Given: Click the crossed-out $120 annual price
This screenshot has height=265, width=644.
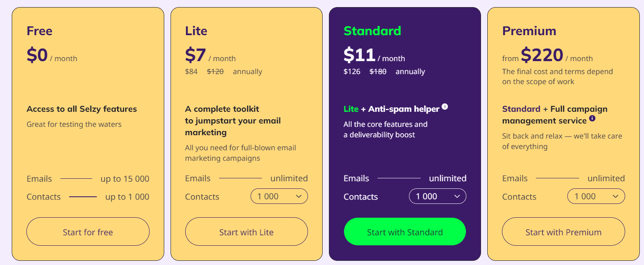Looking at the screenshot, I should pyautogui.click(x=215, y=72).
